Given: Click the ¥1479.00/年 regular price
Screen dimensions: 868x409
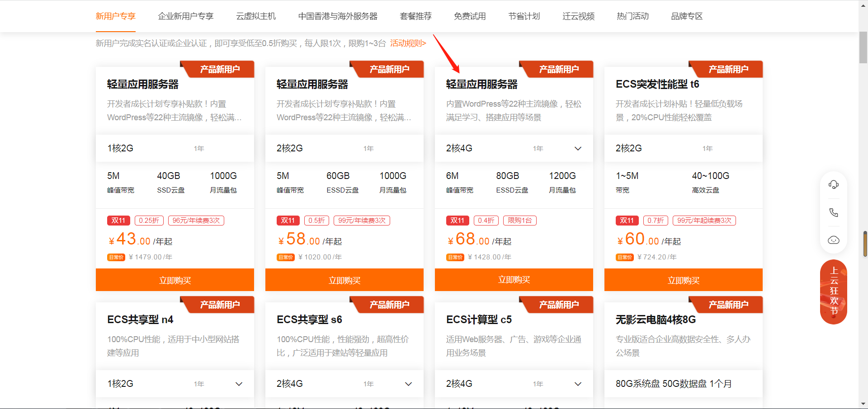Looking at the screenshot, I should [x=150, y=257].
